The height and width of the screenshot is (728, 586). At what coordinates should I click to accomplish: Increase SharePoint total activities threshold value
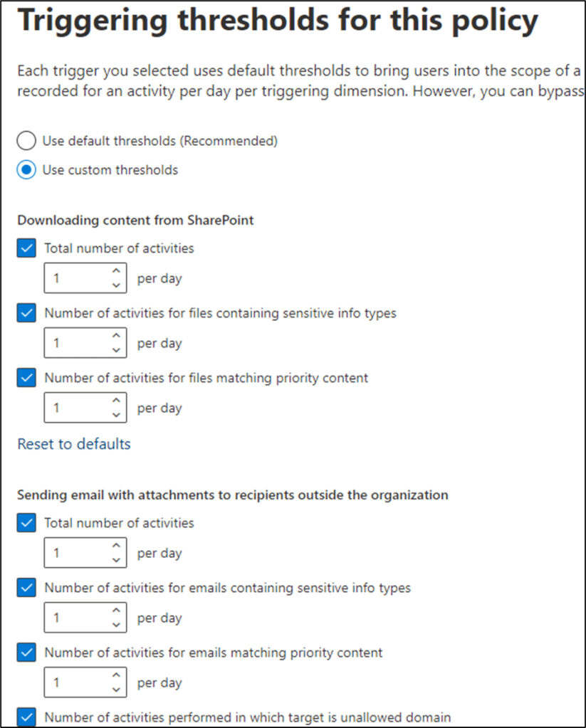pyautogui.click(x=117, y=272)
